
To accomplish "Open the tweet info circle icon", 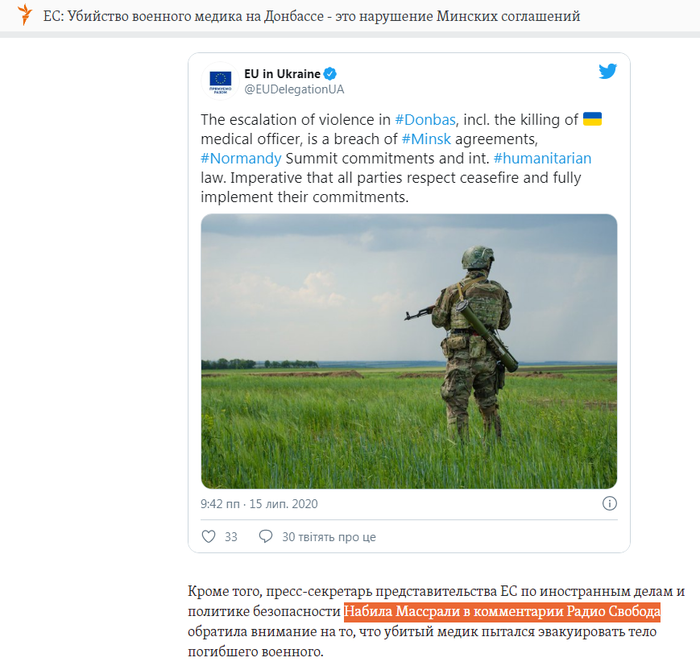I will coord(609,504).
